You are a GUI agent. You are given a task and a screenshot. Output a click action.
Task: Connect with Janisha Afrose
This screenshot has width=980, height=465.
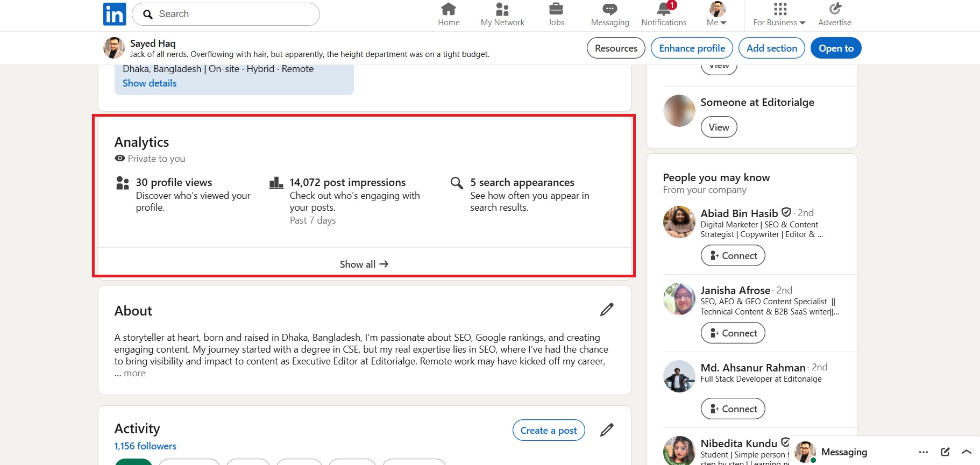[733, 333]
